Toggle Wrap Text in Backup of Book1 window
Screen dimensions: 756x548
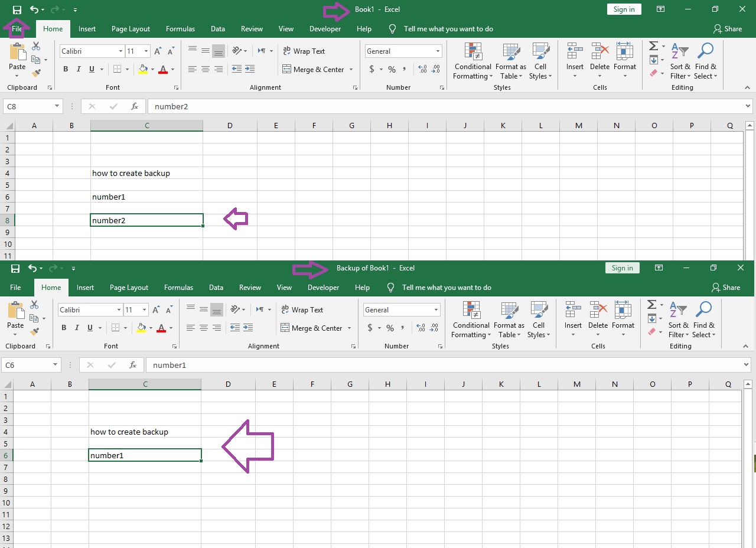302,310
